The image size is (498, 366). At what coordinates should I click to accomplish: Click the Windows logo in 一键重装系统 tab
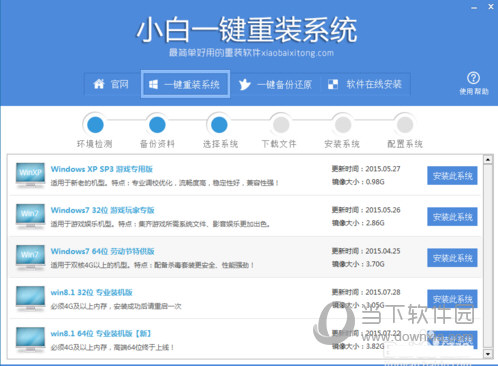tap(153, 84)
